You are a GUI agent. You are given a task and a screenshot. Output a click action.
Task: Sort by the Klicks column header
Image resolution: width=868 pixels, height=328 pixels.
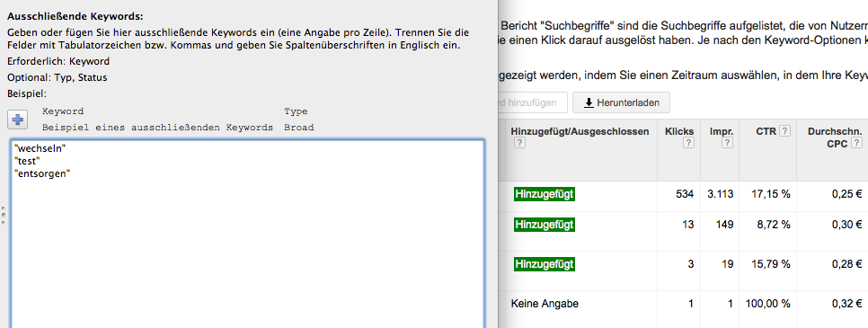pos(679,131)
